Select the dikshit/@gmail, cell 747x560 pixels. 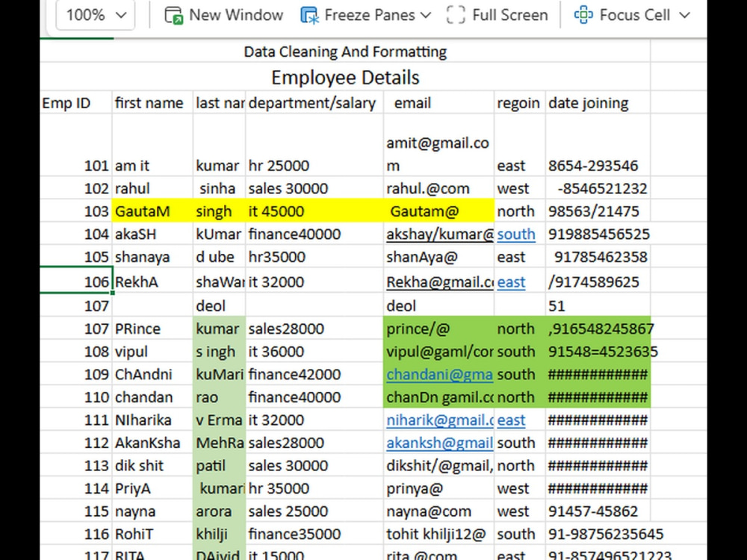click(x=438, y=466)
